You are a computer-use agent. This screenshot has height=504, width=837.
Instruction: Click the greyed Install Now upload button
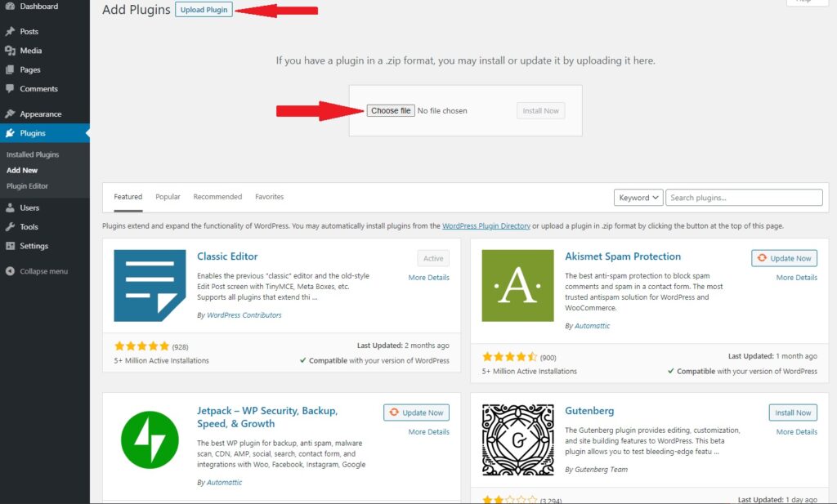(541, 111)
